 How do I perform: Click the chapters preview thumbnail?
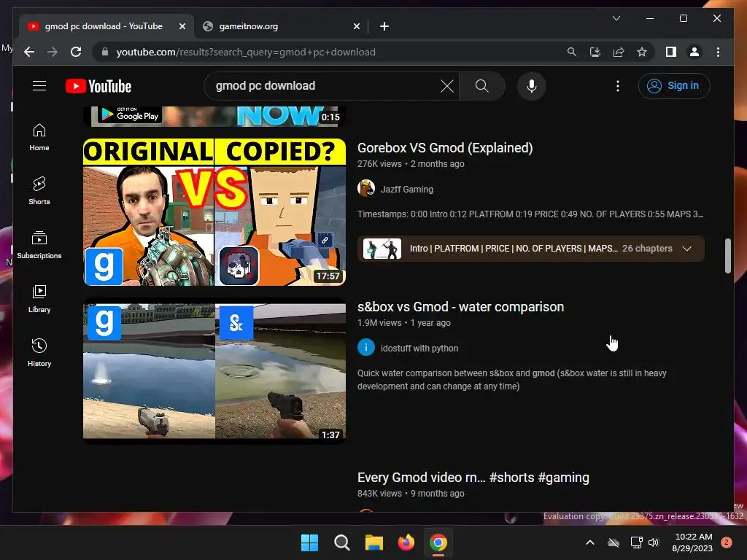click(x=382, y=249)
